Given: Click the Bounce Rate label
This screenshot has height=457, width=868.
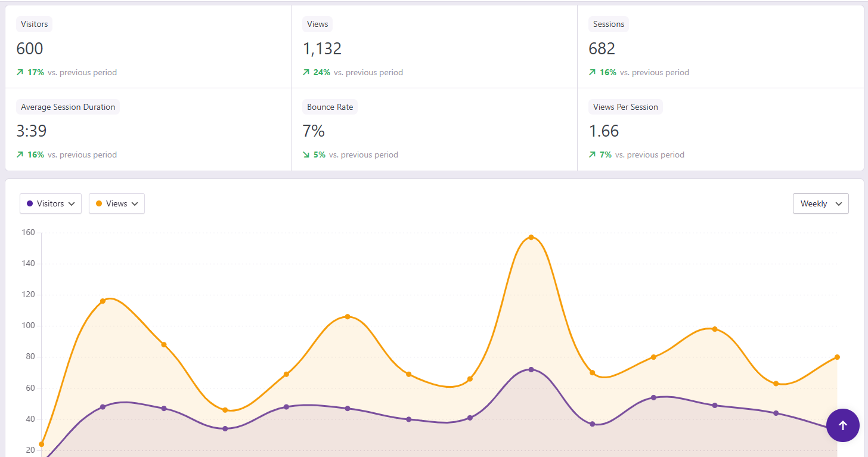Looking at the screenshot, I should 330,107.
